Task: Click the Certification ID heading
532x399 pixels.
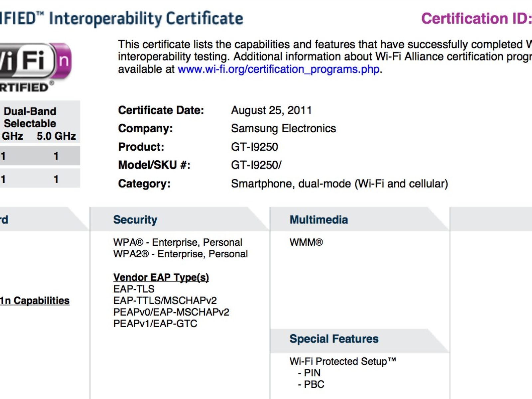Action: pos(476,19)
